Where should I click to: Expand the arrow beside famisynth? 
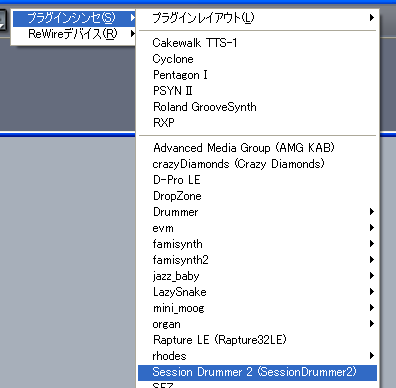tap(372, 244)
